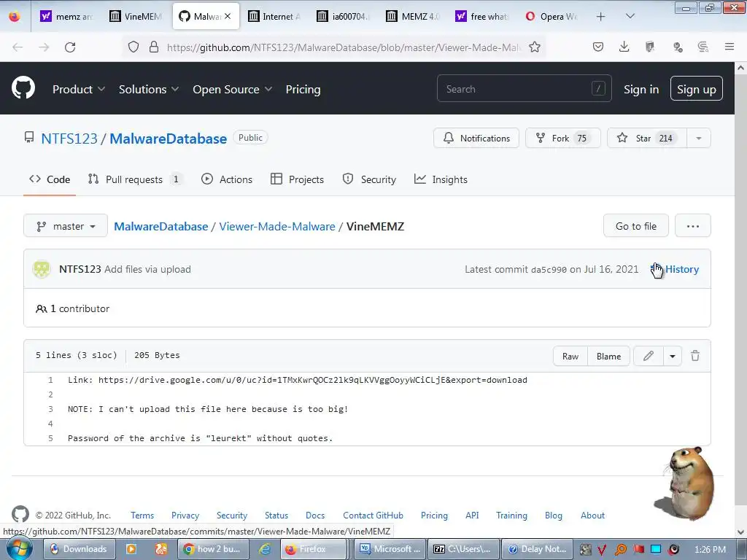Click Sign in
The height and width of the screenshot is (560, 747).
641,89
